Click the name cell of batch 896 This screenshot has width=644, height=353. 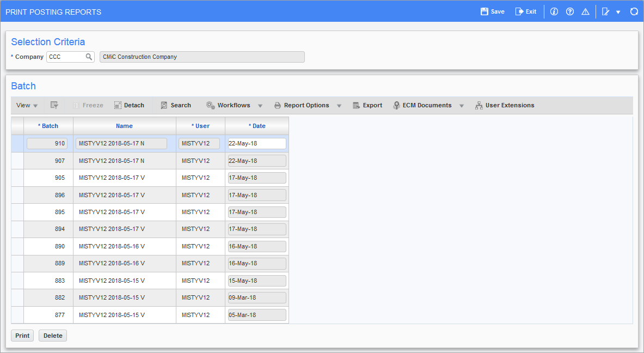125,195
